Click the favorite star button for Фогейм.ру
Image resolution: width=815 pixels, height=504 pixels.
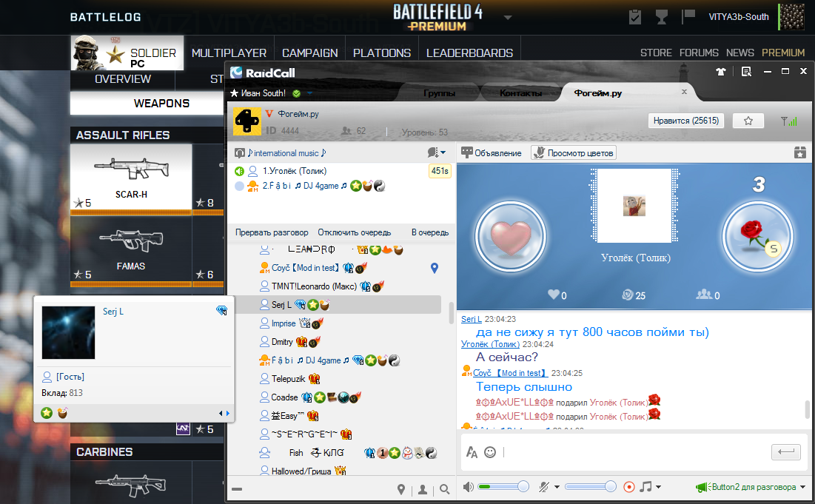[x=748, y=121]
